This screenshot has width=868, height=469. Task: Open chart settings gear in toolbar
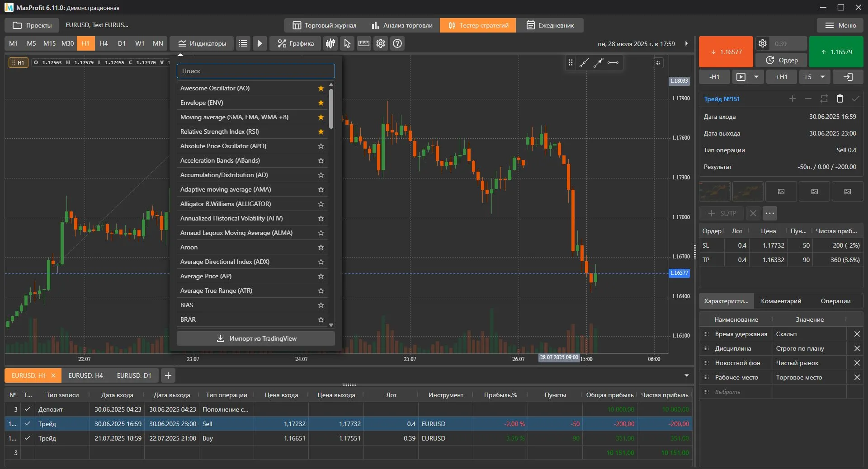(x=381, y=43)
